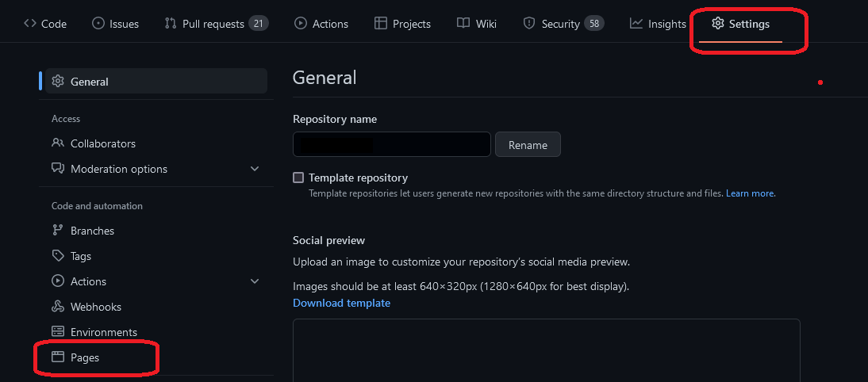Click the Repository name input field
Viewport: 868px width, 382px height.
(x=392, y=145)
